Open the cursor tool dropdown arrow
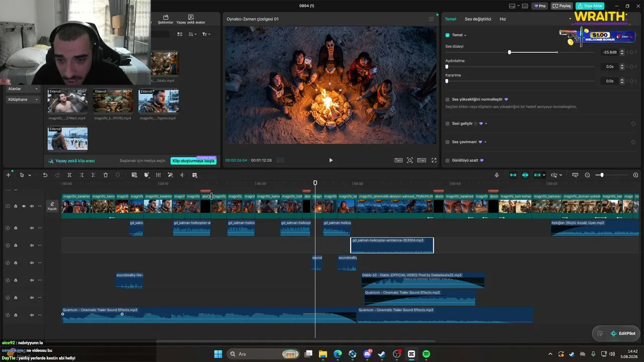Viewport: 644px width, 362px height. coord(30,175)
